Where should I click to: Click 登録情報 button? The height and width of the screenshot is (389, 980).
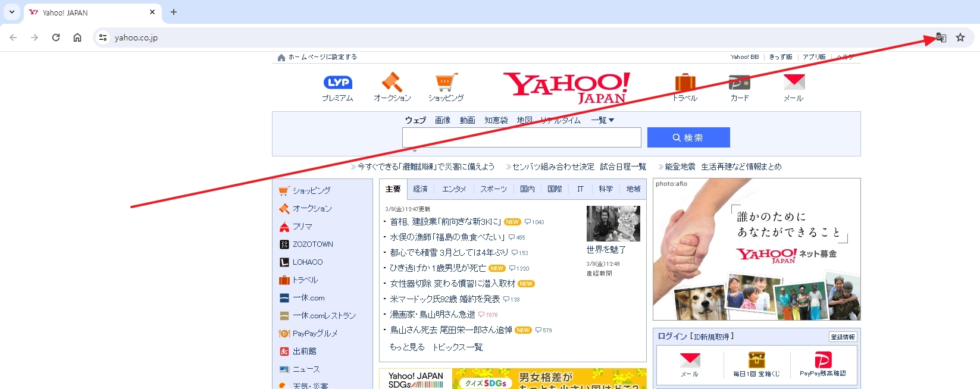[843, 337]
